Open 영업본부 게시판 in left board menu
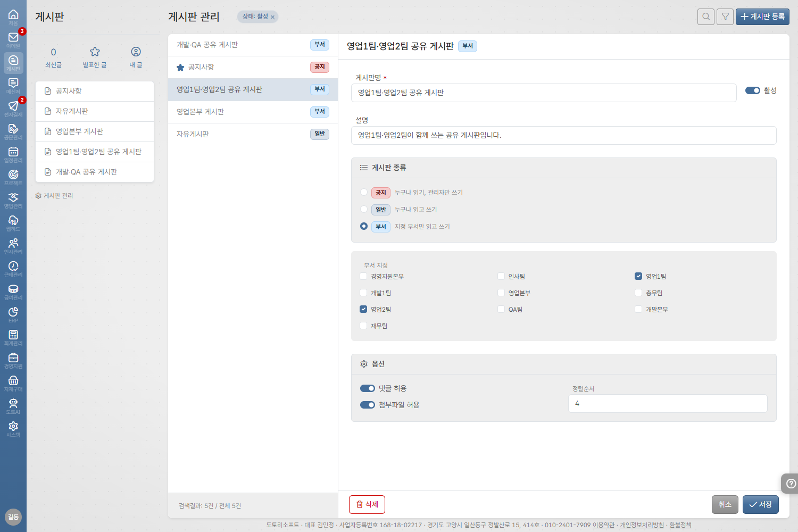This screenshot has width=798, height=532. 95,131
